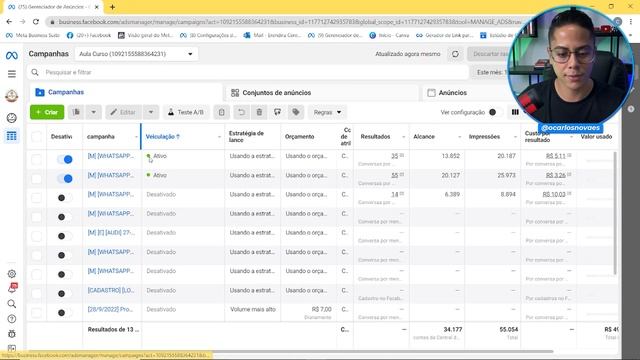Screen dimensions: 640x360
Task: Open the (20+) Facebook bookmark
Action: pyautogui.click(x=89, y=36)
